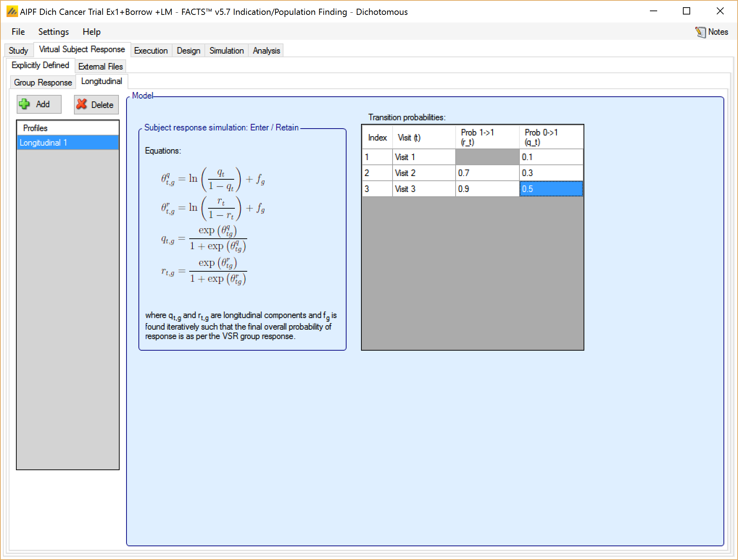The height and width of the screenshot is (560, 738).
Task: Open the Simulation tab
Action: click(x=227, y=51)
